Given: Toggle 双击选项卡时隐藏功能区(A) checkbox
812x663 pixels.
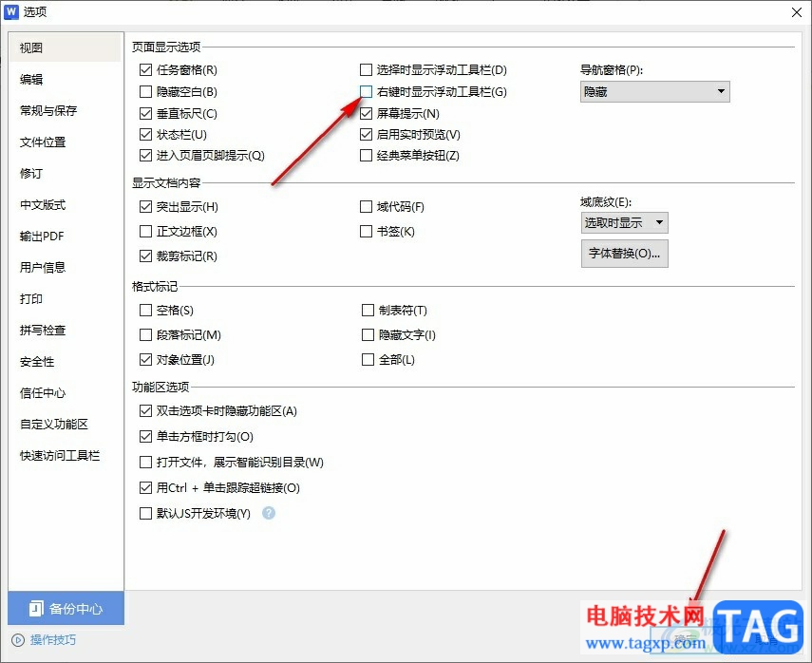Looking at the screenshot, I should coord(145,411).
